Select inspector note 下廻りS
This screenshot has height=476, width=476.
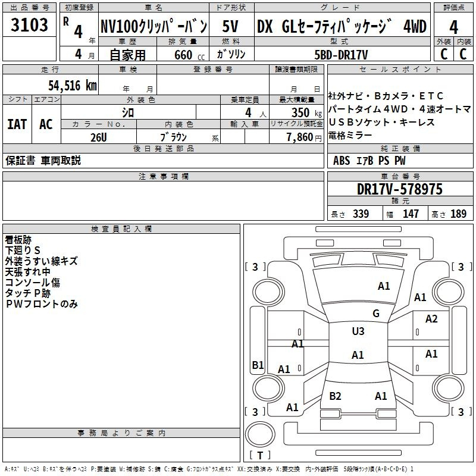coord(23,250)
